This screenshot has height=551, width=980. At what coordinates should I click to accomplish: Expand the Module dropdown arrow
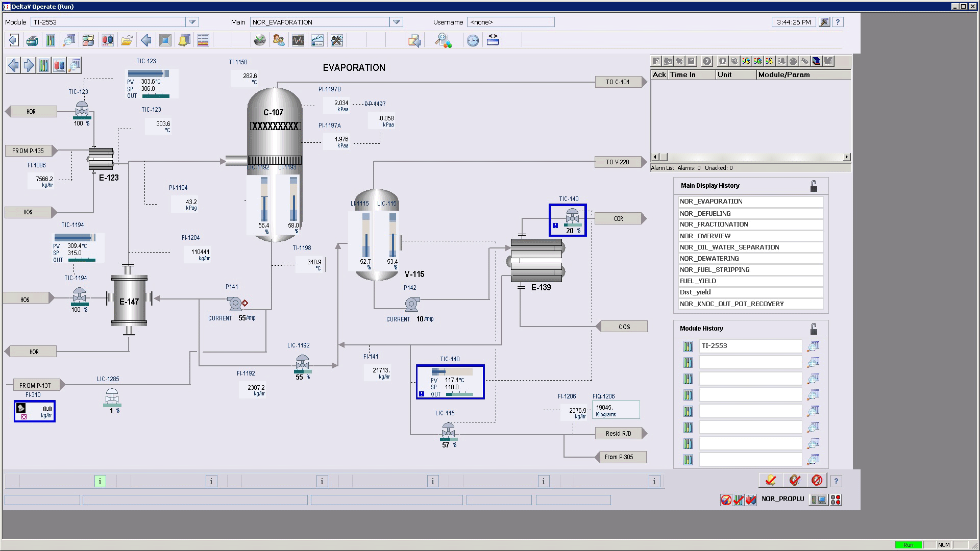coord(192,22)
